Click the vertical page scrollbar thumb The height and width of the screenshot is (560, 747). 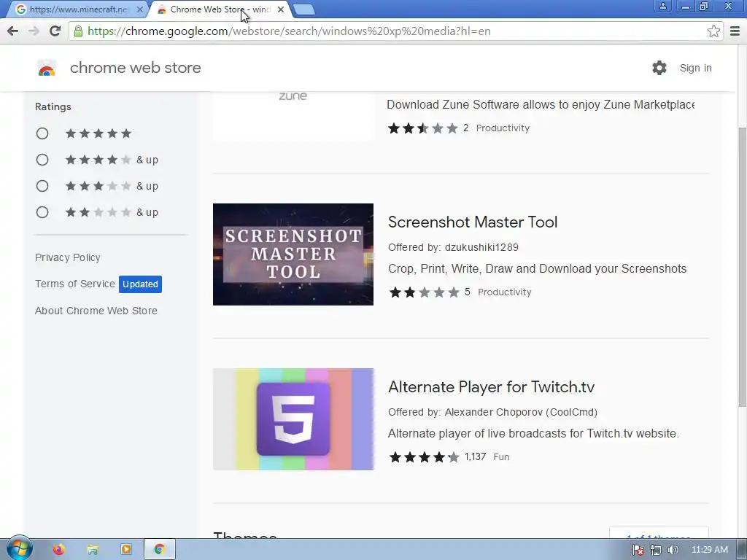[x=742, y=267]
